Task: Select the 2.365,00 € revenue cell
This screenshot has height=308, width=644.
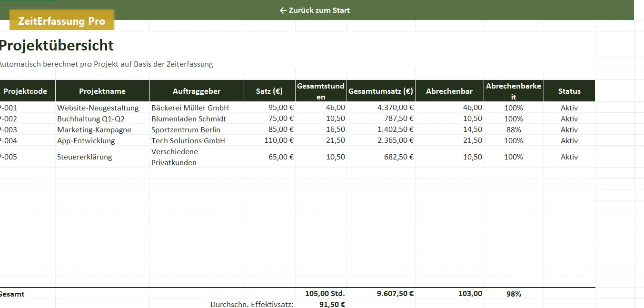Action: (381, 140)
